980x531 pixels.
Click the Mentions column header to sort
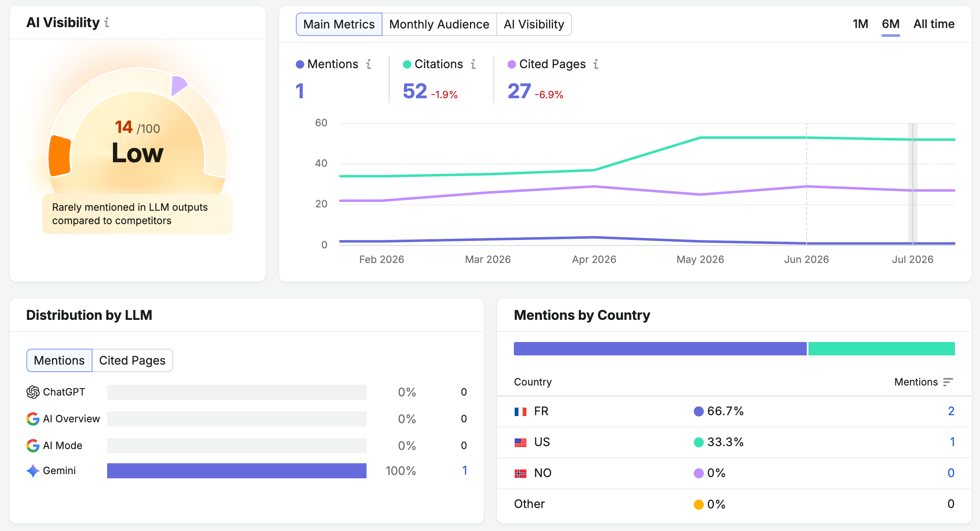(923, 382)
